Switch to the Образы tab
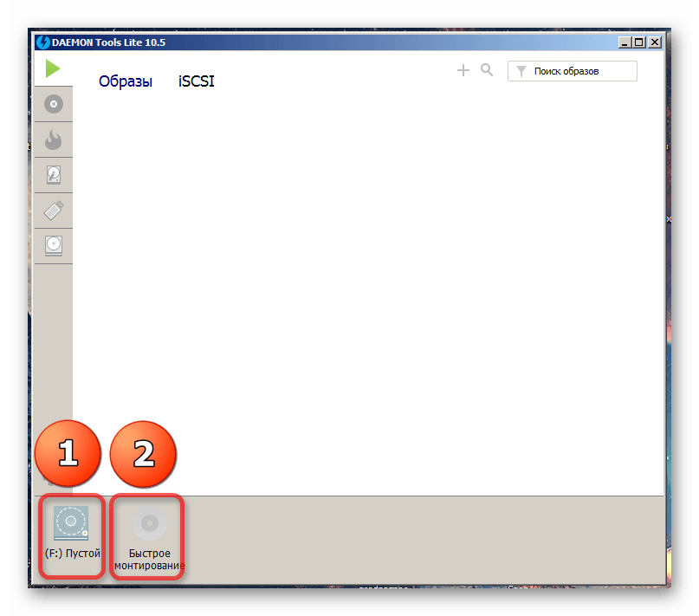The height and width of the screenshot is (616, 699). 126,81
